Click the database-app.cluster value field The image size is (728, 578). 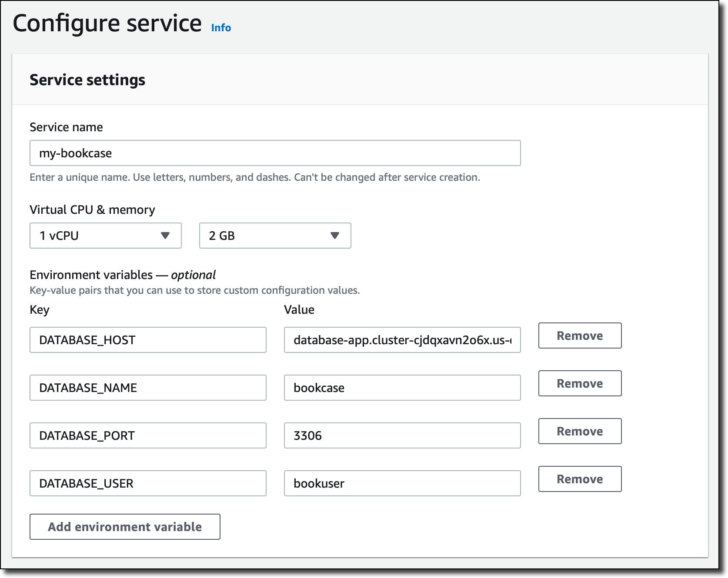click(x=402, y=340)
